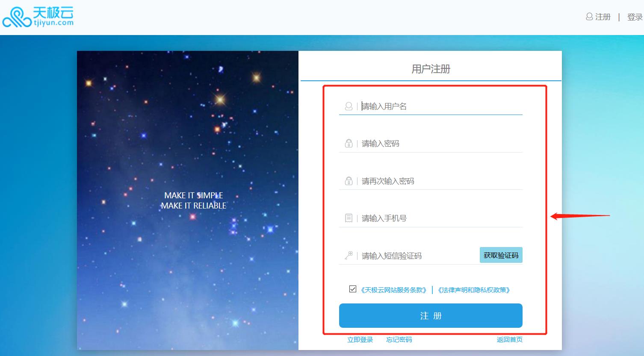Click the 用户注册 heading text
This screenshot has width=644, height=356.
pyautogui.click(x=431, y=69)
